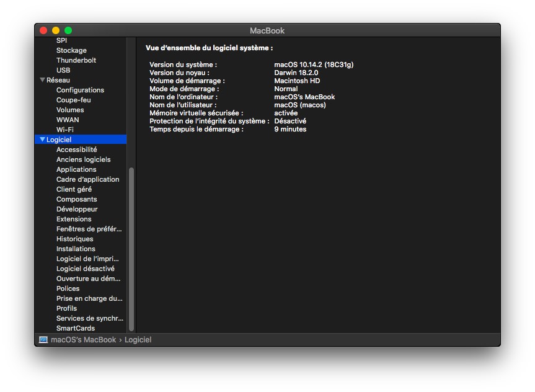Click the Désactivé integrity protection value
The width and height of the screenshot is (535, 392).
[290, 121]
